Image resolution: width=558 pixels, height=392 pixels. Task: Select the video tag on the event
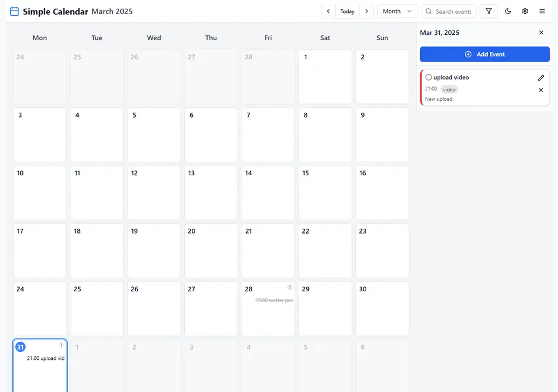tap(448, 89)
